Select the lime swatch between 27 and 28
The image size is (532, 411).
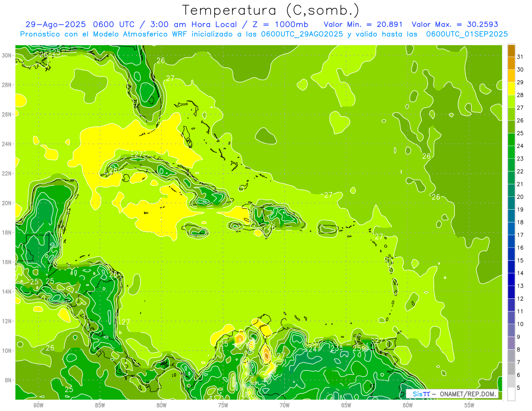tap(511, 102)
